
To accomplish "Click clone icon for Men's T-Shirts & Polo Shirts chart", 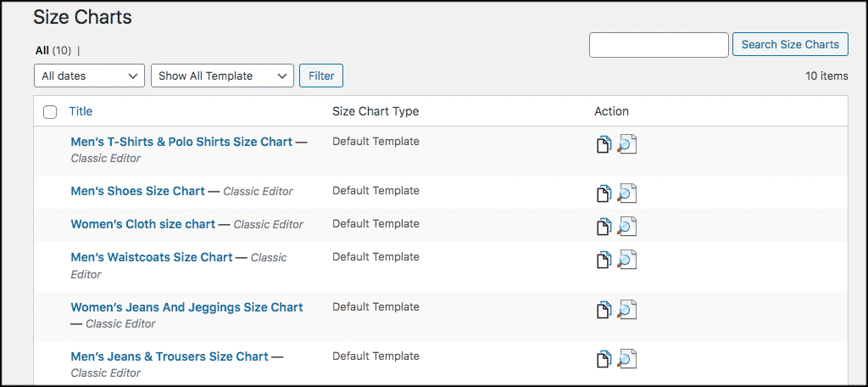I will 603,144.
